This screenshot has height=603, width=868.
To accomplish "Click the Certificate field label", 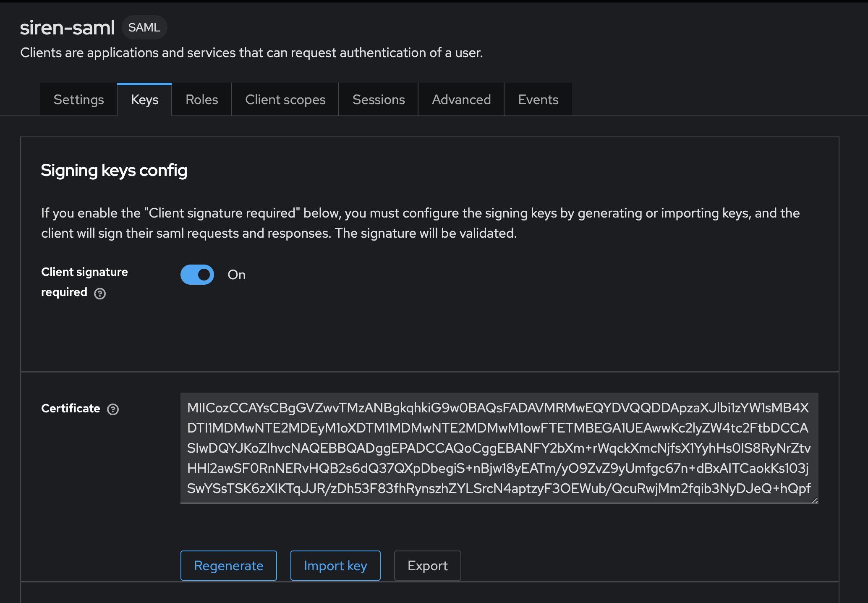I will coord(70,408).
